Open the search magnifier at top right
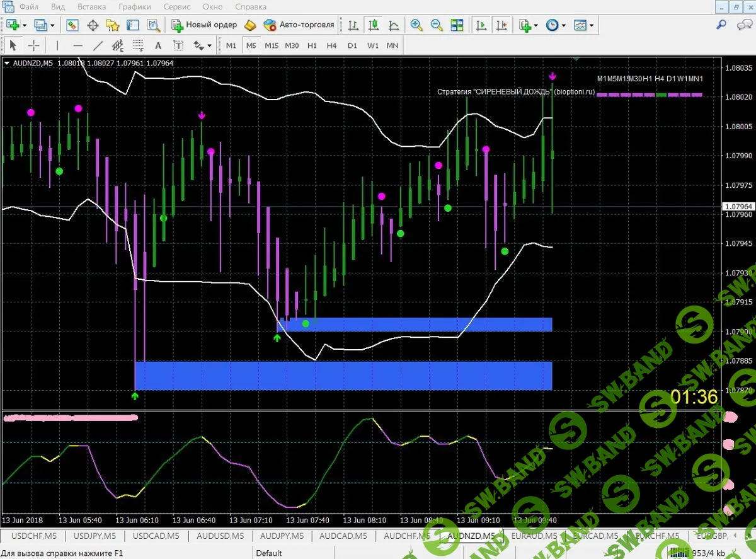Screen dimensions: 756x559 (x=722, y=25)
